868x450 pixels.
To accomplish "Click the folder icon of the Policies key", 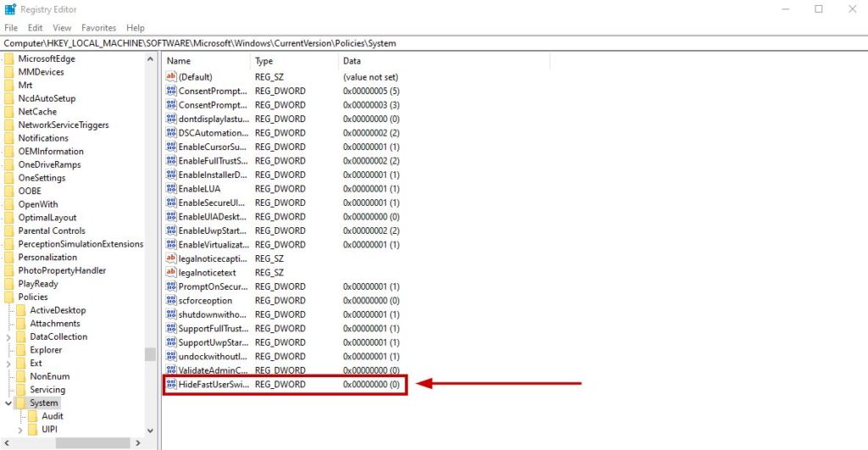I will click(8, 297).
